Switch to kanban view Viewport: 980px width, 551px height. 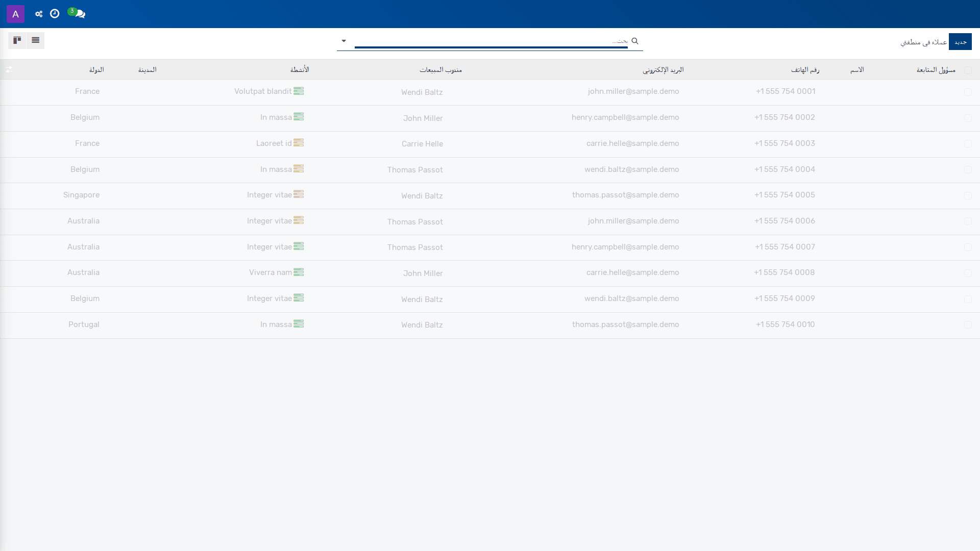[17, 40]
